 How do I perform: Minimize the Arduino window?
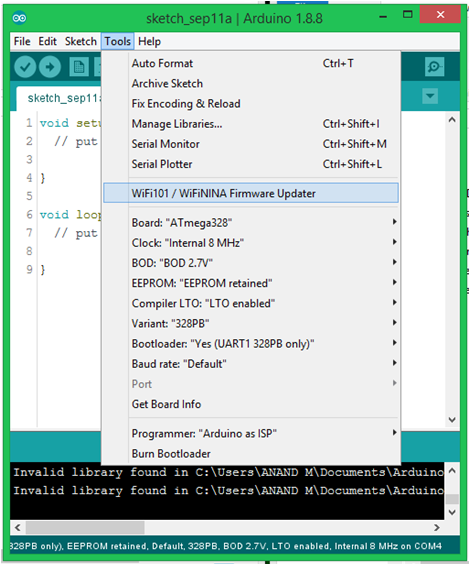383,16
